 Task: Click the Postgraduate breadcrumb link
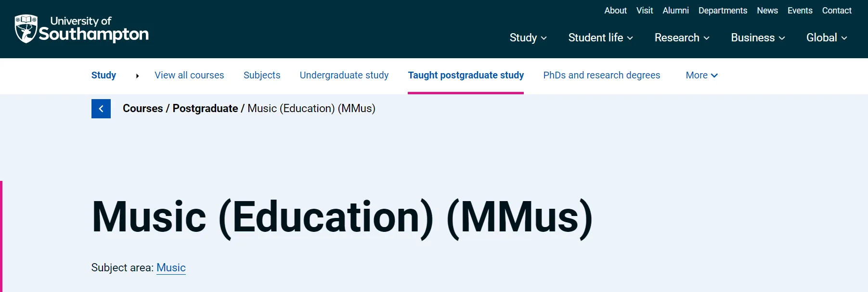point(205,109)
